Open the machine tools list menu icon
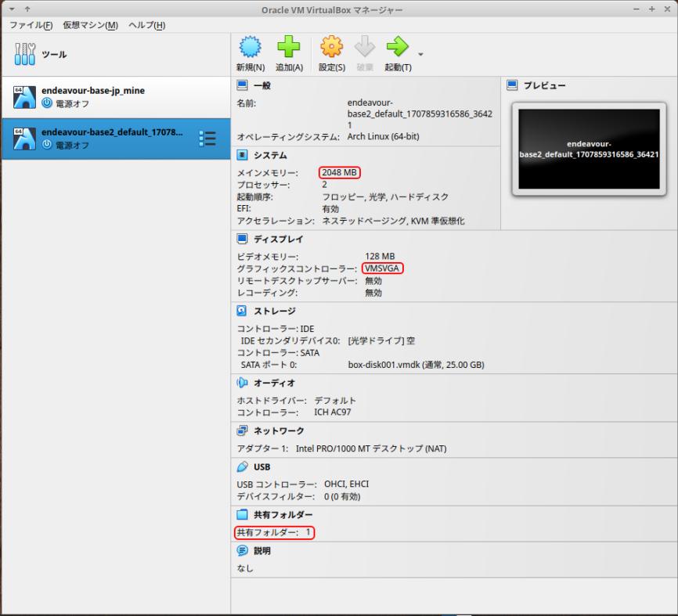Screen dimensions: 678x616 (x=207, y=139)
